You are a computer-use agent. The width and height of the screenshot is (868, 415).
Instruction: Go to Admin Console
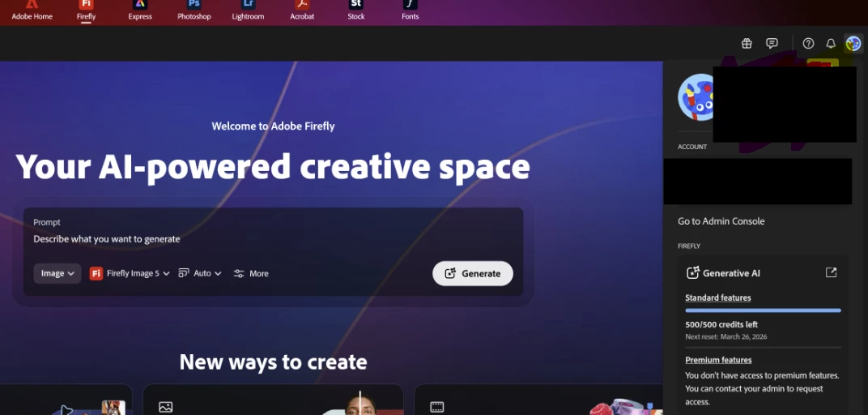(x=721, y=221)
